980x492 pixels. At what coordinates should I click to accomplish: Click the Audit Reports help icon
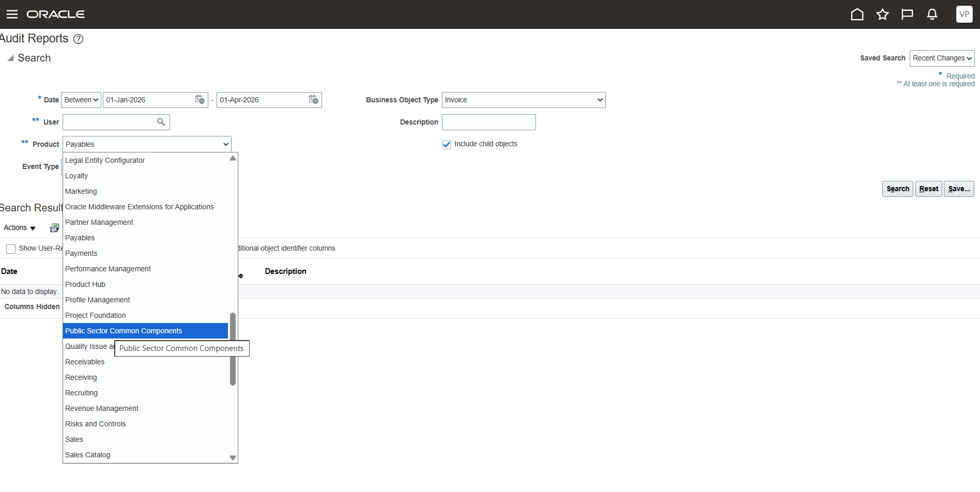point(78,39)
